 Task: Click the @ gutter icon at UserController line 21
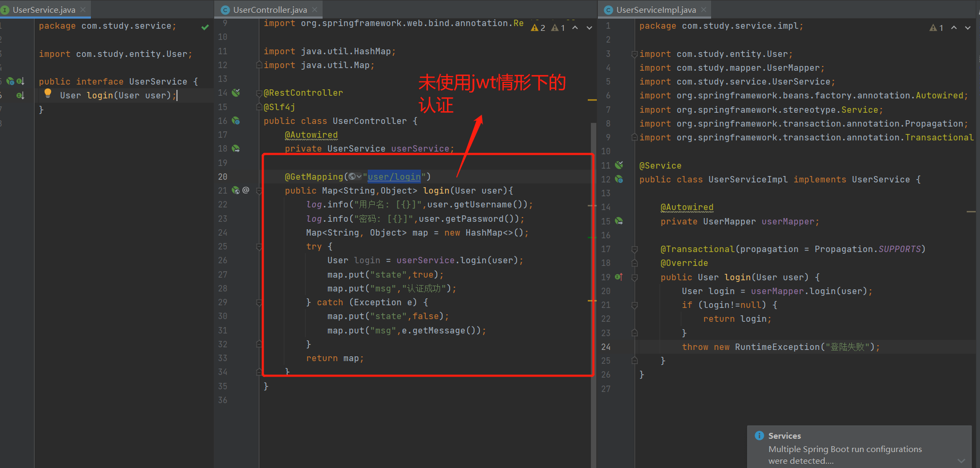click(x=246, y=190)
